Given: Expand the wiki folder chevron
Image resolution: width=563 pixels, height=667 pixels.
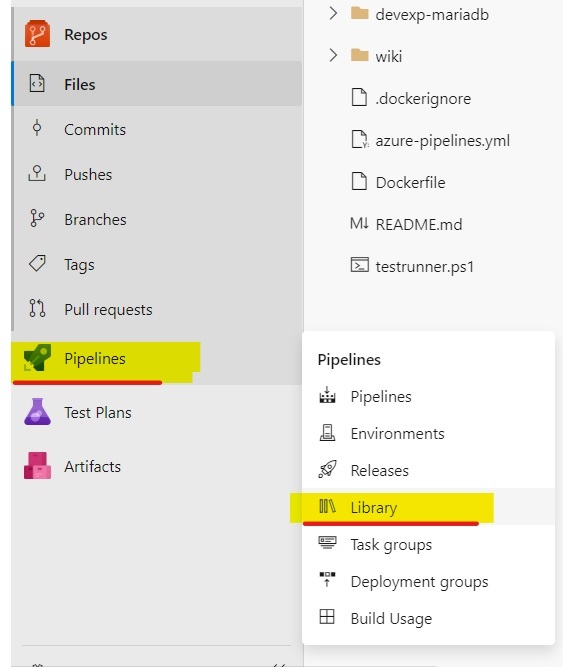Looking at the screenshot, I should tap(333, 55).
